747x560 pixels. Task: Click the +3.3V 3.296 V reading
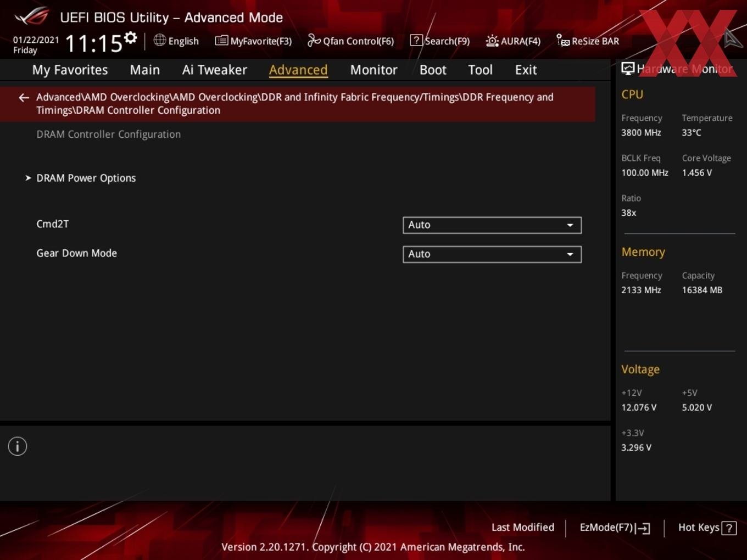[x=636, y=447]
